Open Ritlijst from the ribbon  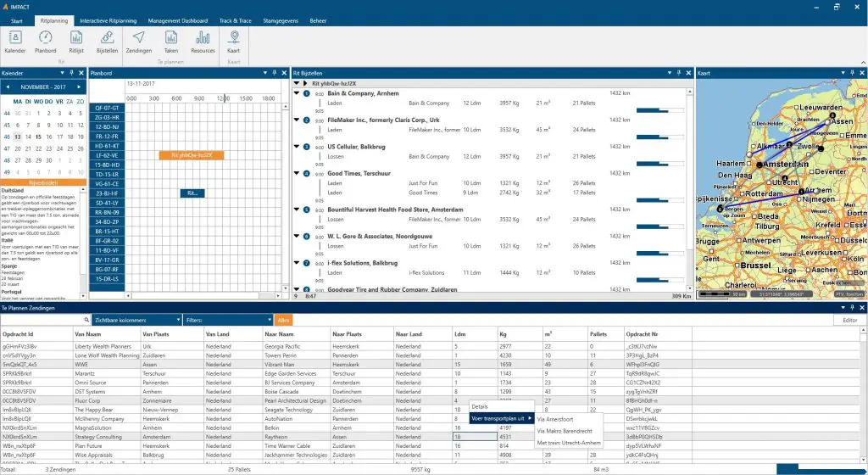pyautogui.click(x=76, y=40)
